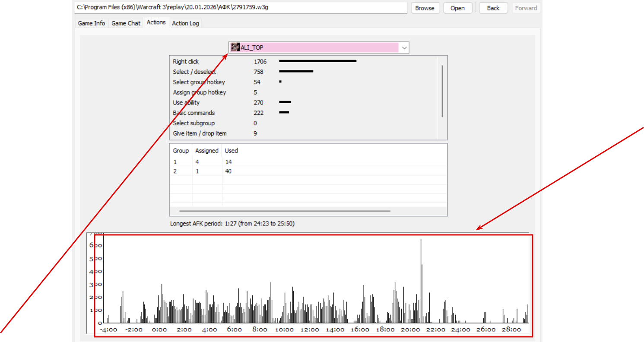Click the 758 select count value
This screenshot has height=342, width=644.
(259, 72)
